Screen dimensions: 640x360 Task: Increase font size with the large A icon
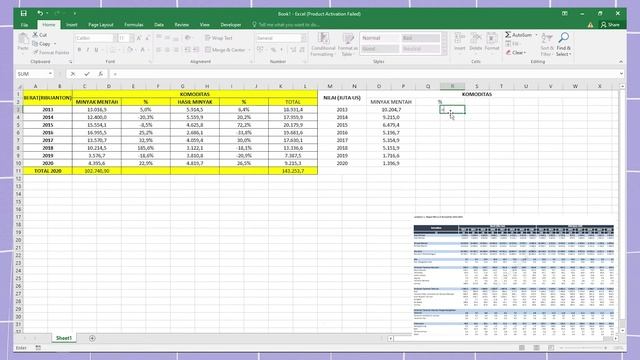(139, 38)
